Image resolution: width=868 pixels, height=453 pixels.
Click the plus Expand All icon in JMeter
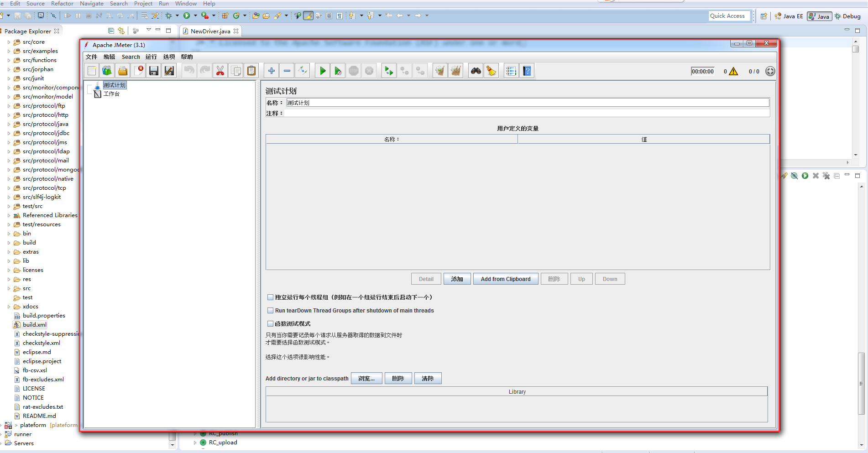coord(272,71)
